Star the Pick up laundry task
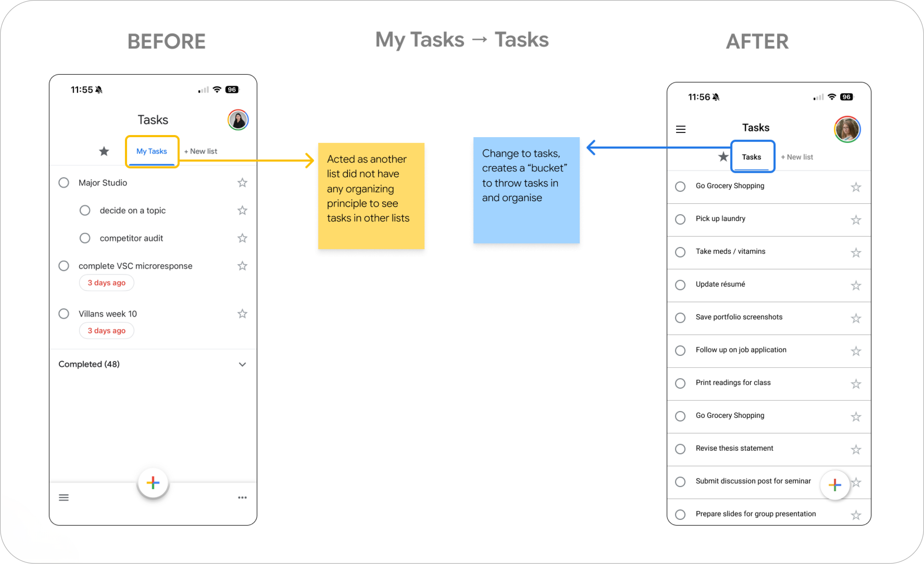Viewport: 924px width, 564px height. point(856,220)
